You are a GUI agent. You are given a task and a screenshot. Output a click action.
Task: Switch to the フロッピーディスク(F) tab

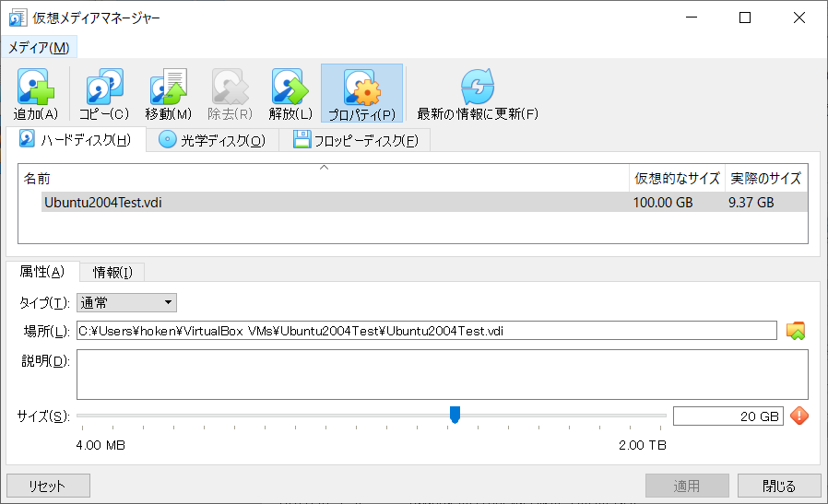coord(355,140)
